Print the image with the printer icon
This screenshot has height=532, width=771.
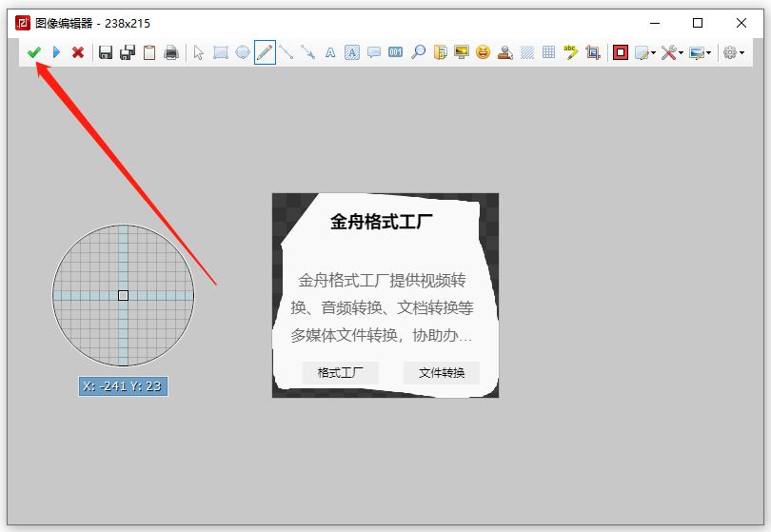click(171, 52)
